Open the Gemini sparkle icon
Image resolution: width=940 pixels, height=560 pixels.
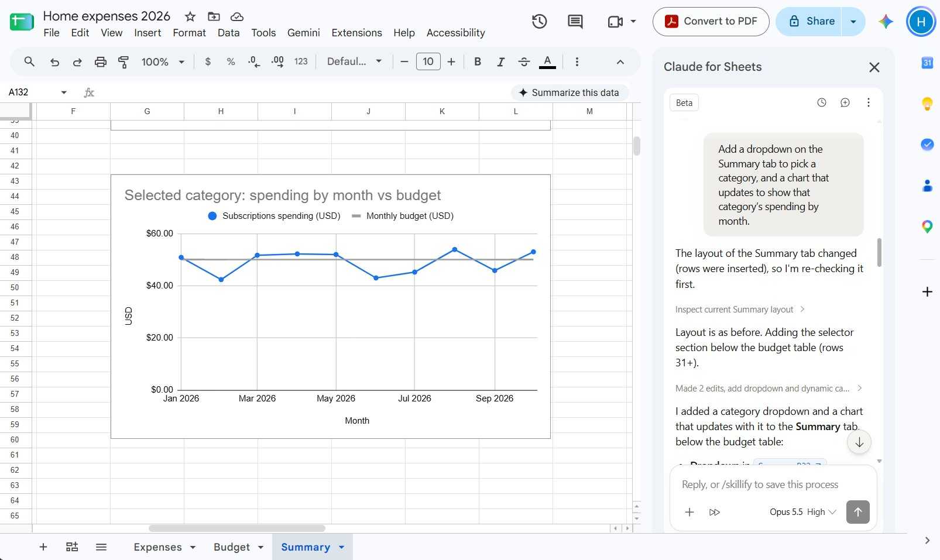886,22
